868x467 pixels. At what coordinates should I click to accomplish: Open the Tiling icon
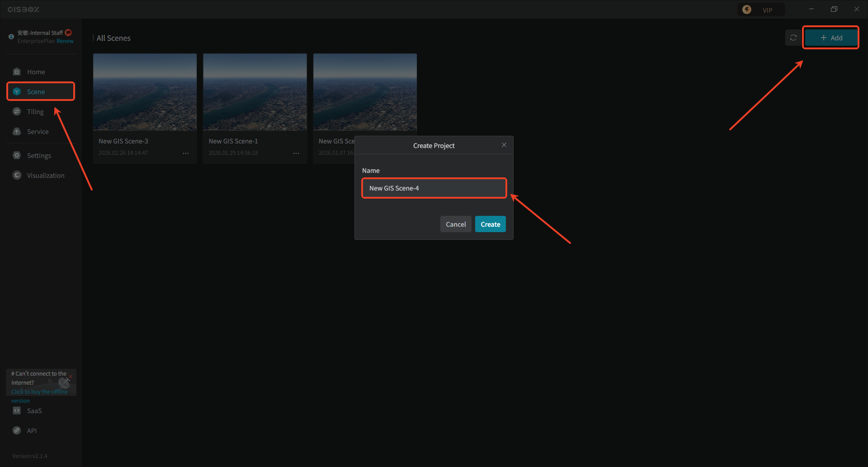tap(17, 112)
